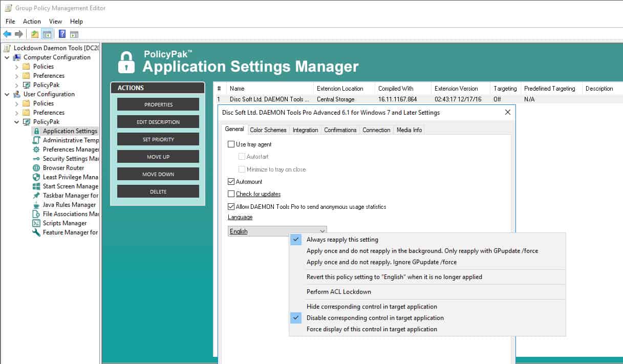Select the Taskbar Manager pin icon
This screenshot has height=364, width=623.
pos(36,196)
